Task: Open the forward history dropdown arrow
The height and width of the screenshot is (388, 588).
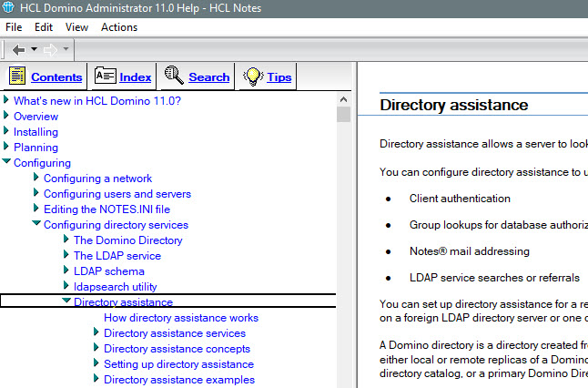Action: (66, 49)
